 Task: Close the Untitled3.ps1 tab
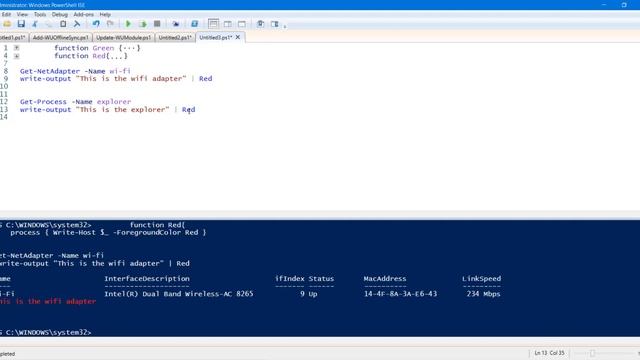point(238,37)
